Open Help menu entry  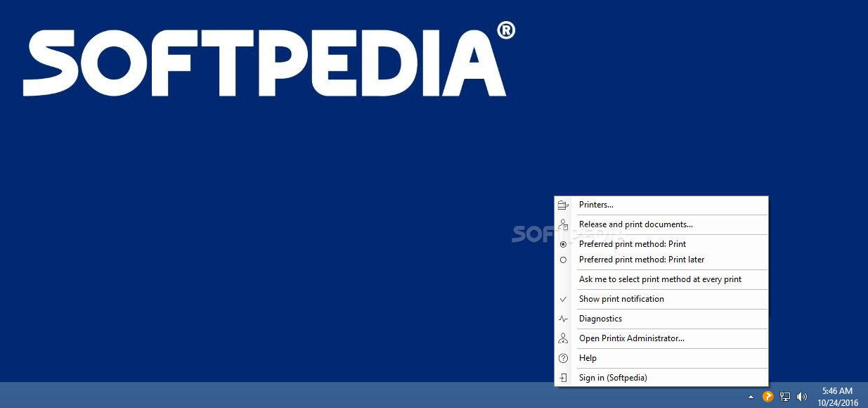tap(661, 358)
